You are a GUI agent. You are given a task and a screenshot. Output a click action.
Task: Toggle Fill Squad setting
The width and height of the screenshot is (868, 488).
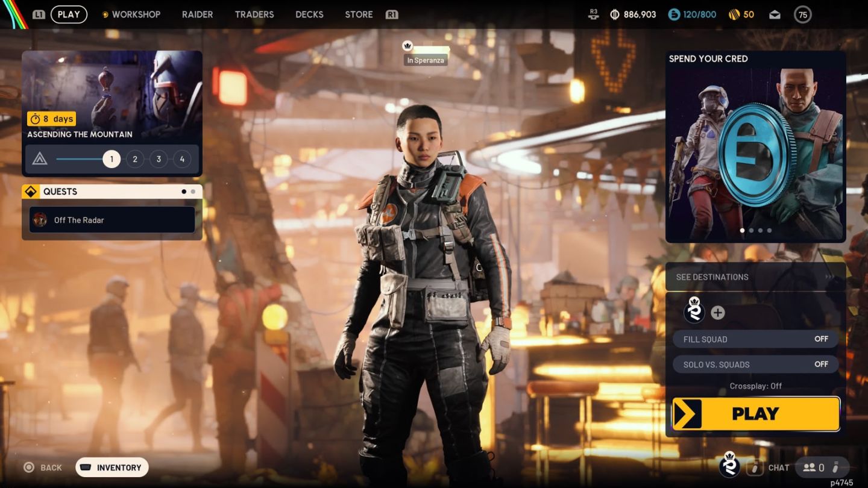[755, 339]
